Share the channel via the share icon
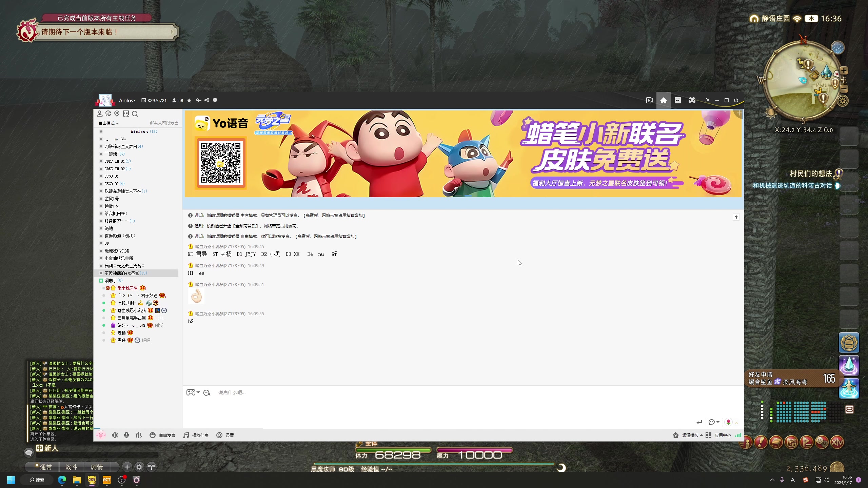 tap(206, 100)
